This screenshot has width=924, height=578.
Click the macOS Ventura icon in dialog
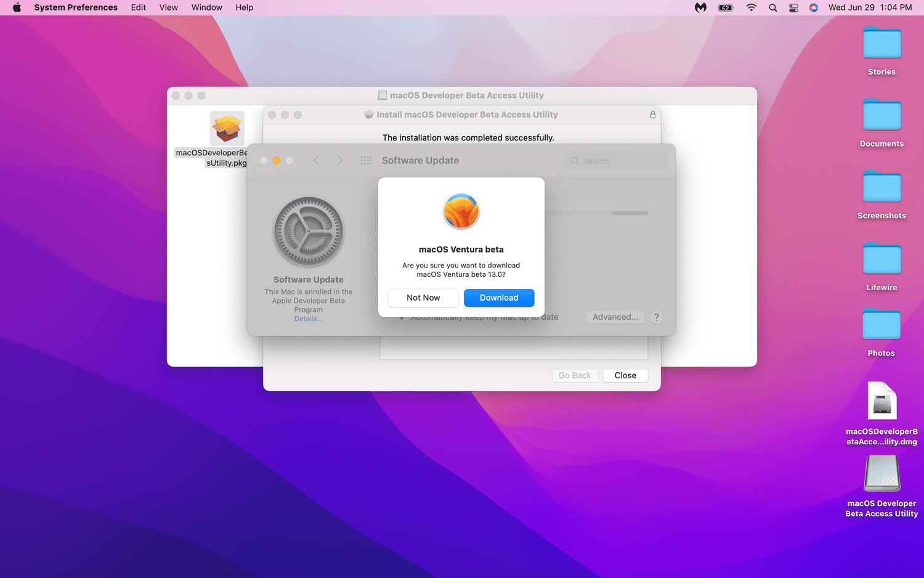461,211
